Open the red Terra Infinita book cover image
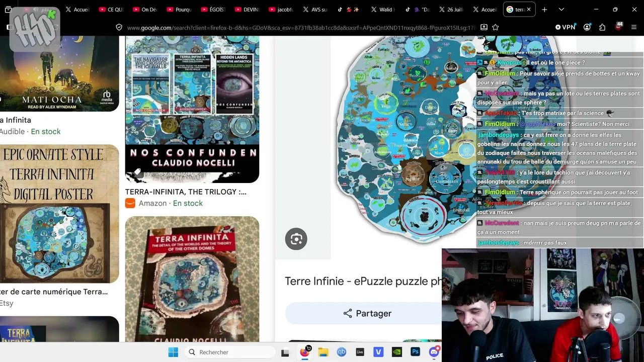644x362 pixels. click(x=192, y=279)
